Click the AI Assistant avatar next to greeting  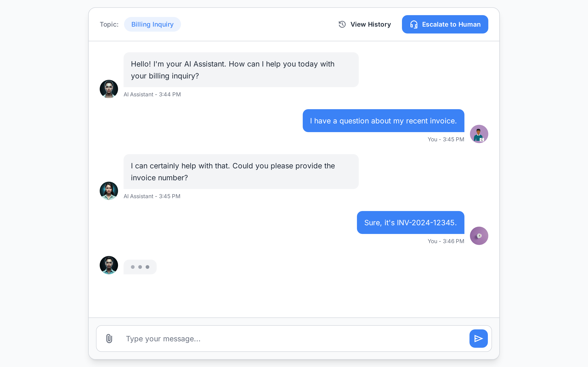109,89
